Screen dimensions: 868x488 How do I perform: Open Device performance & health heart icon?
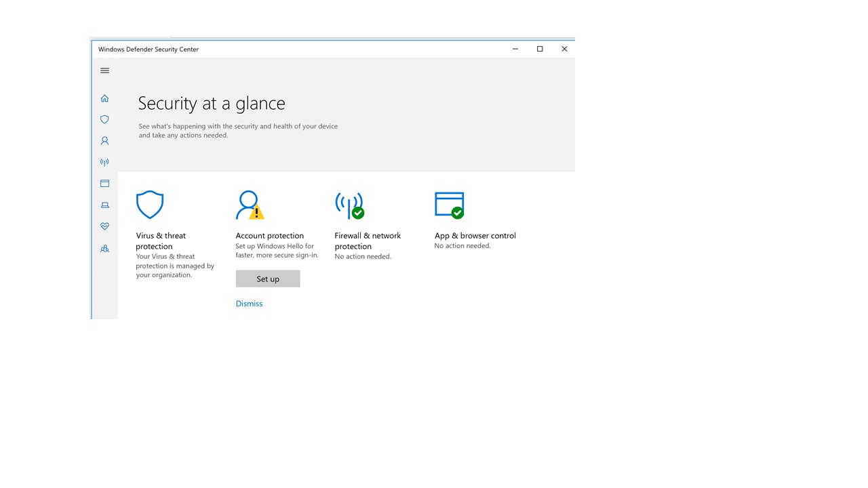coord(104,226)
